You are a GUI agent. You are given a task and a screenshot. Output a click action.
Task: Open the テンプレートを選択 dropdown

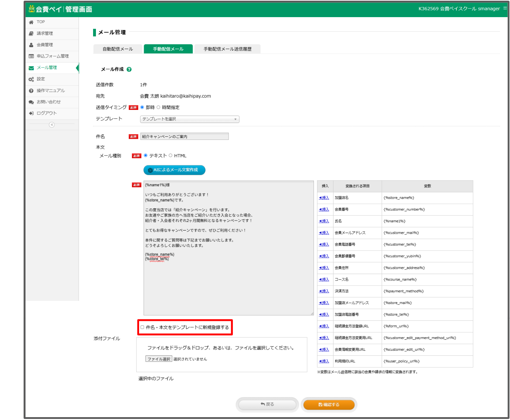click(x=189, y=119)
